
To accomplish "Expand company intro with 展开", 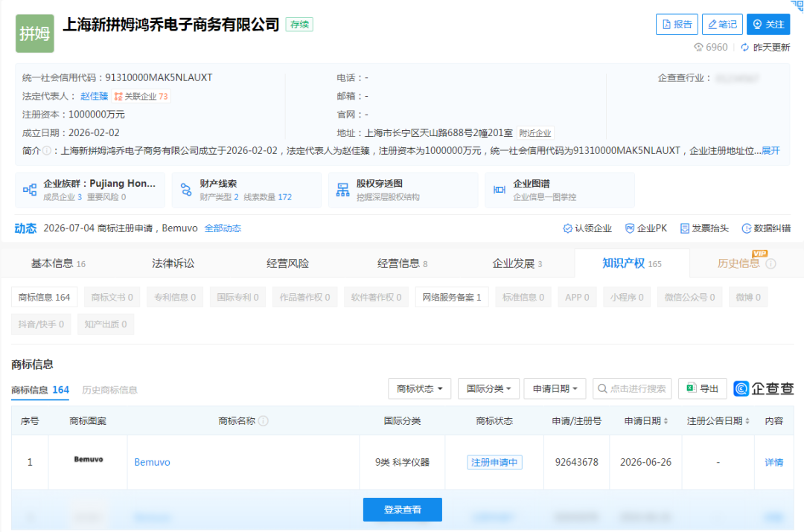I will coord(770,151).
